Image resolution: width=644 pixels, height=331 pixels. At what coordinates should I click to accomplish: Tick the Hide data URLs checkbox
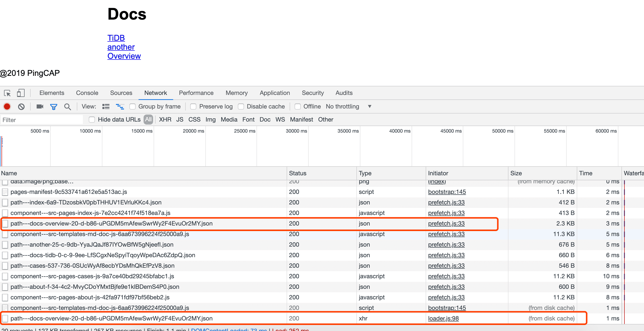(92, 120)
